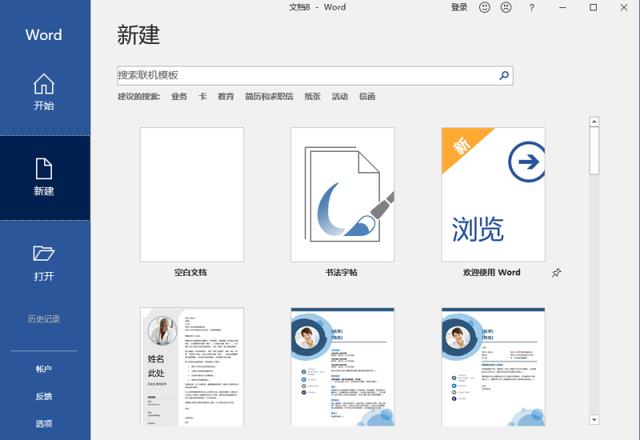The image size is (640, 440).
Task: Search suggested category 简历和求职信
Action: (269, 96)
